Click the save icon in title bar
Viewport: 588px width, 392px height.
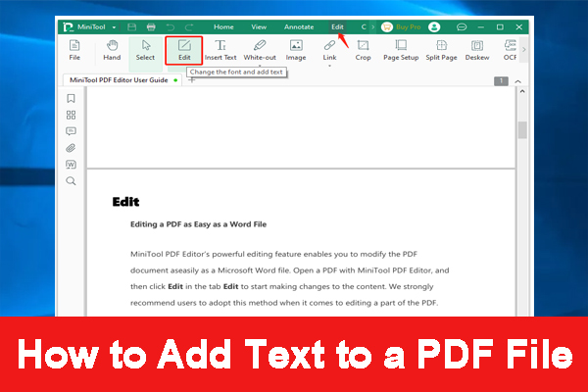point(131,27)
